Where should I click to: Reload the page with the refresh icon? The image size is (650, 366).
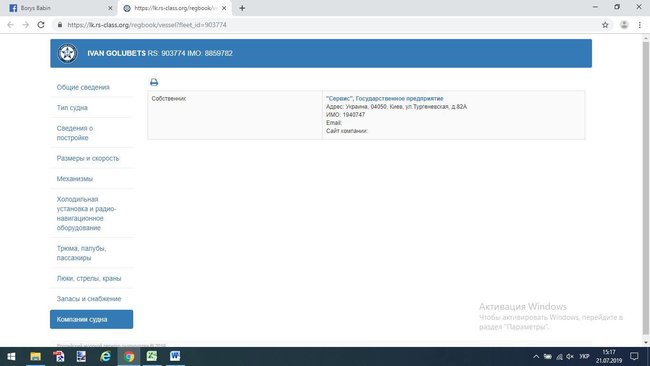pos(41,25)
